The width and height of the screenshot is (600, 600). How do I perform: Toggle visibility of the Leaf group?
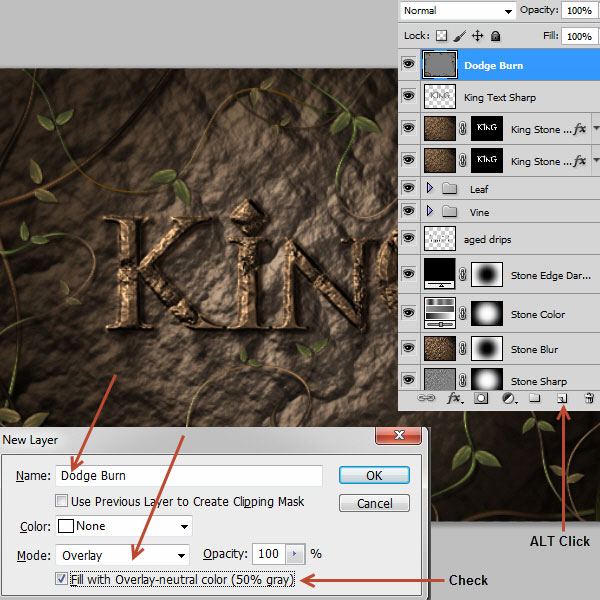pyautogui.click(x=409, y=188)
